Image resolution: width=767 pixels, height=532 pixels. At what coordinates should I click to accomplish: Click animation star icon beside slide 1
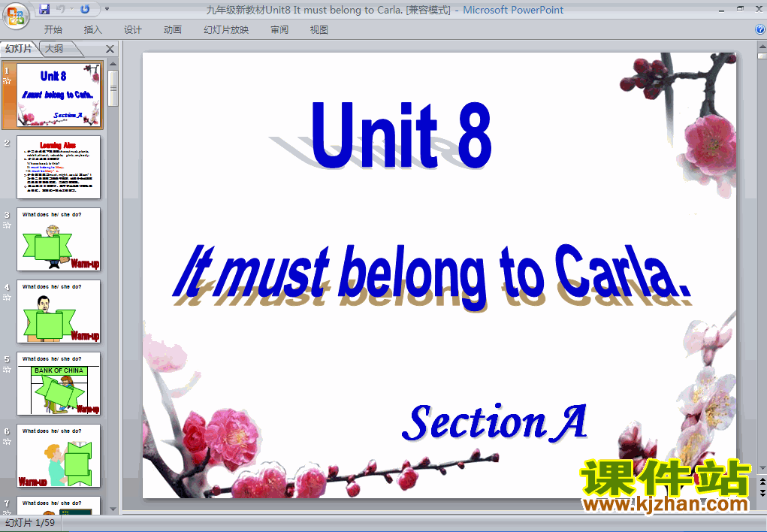(7, 80)
